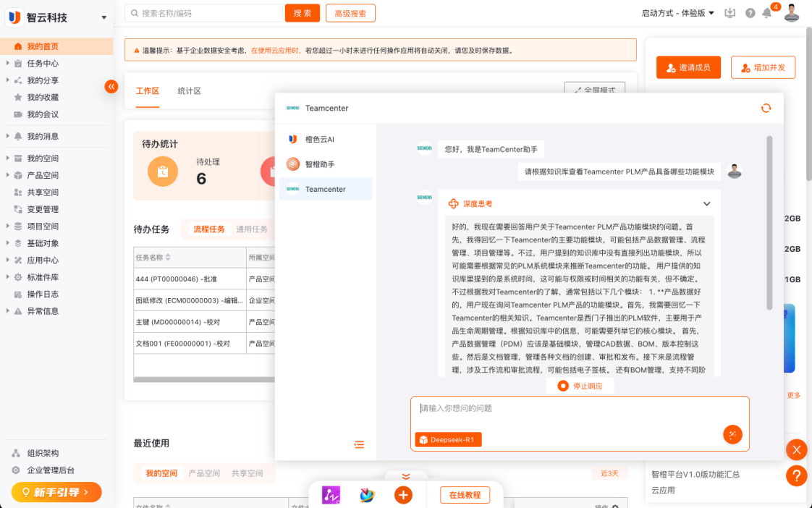Send the question with the round orange button

point(732,434)
